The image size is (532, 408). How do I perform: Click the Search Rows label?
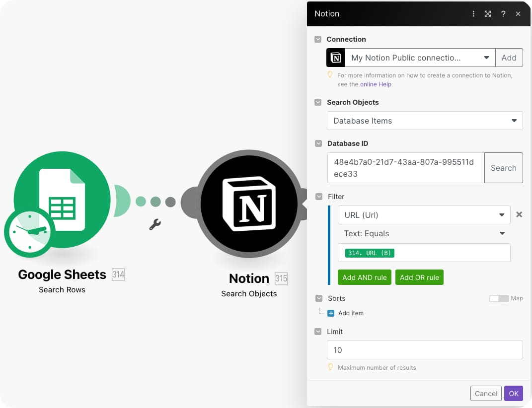click(x=62, y=290)
